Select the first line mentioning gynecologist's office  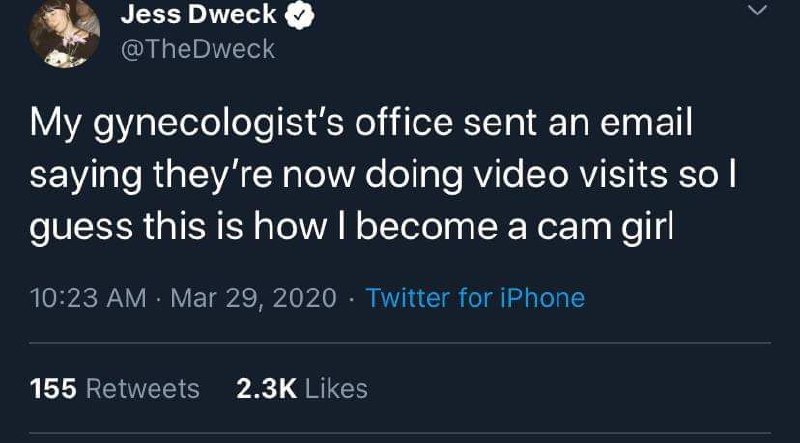(361, 126)
